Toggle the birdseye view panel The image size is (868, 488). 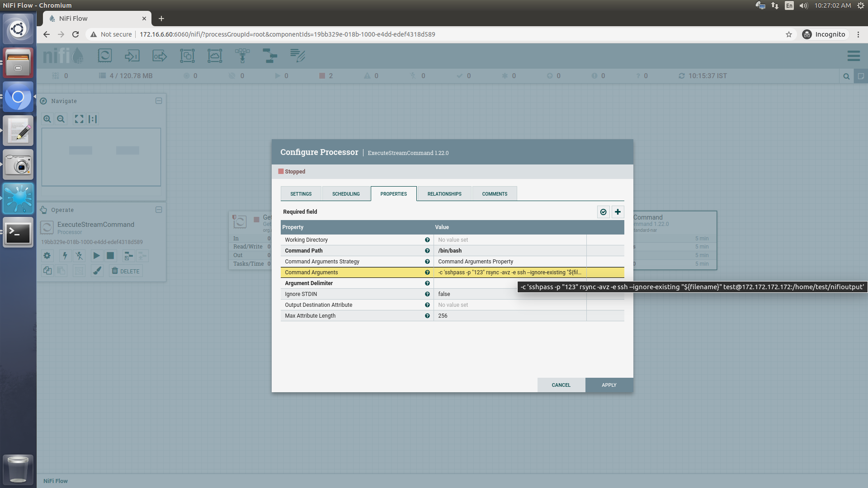pos(861,76)
